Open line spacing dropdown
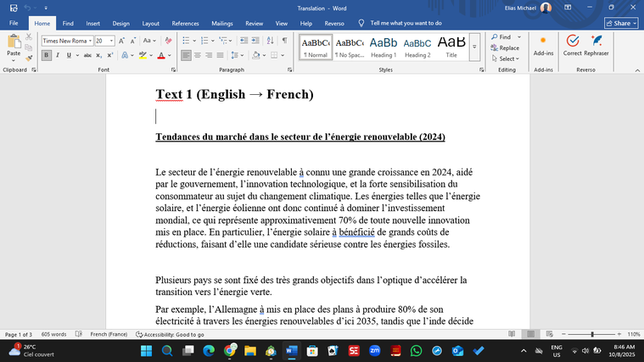 [x=238, y=55]
